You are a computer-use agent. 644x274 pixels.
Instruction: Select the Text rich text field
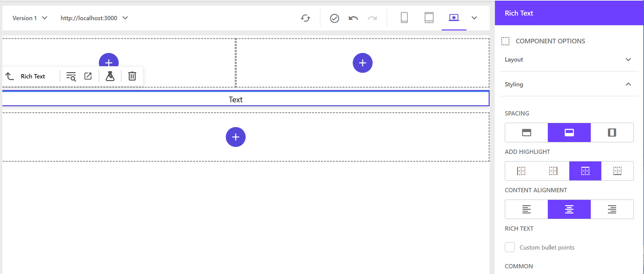tap(235, 100)
